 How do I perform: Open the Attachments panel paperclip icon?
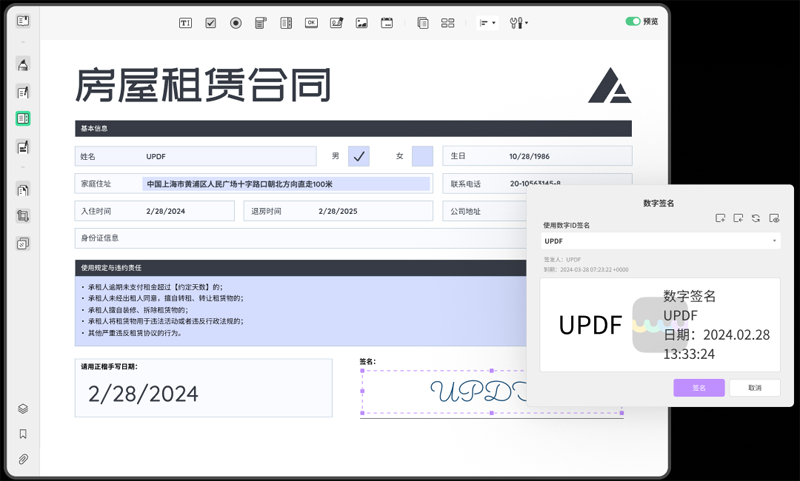click(23, 459)
